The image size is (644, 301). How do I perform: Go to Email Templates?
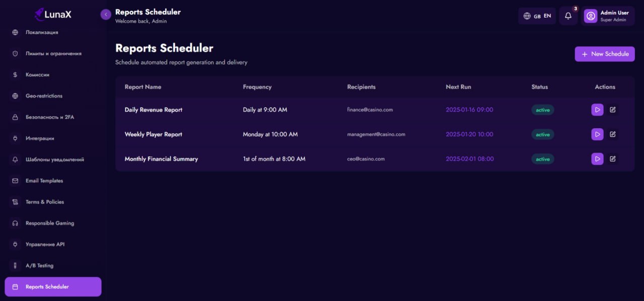(x=53, y=181)
